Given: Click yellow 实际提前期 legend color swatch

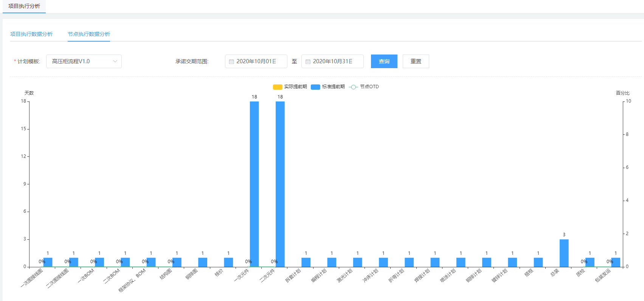Looking at the screenshot, I should tap(278, 87).
